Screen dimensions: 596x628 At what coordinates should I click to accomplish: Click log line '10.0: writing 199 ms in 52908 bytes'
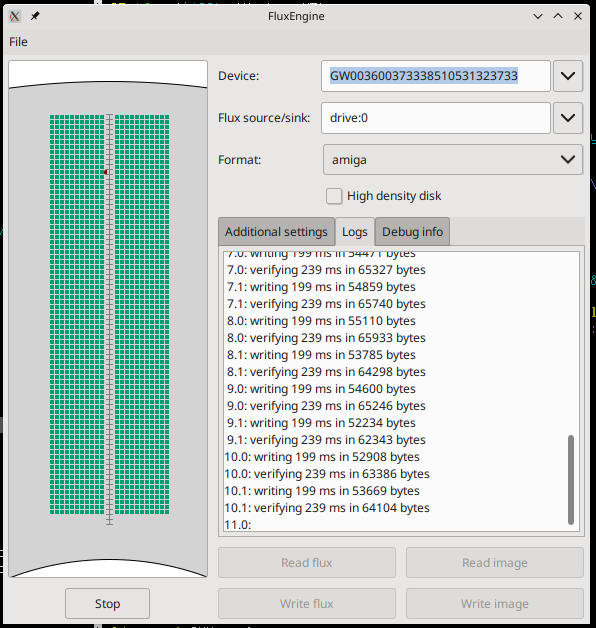click(322, 457)
